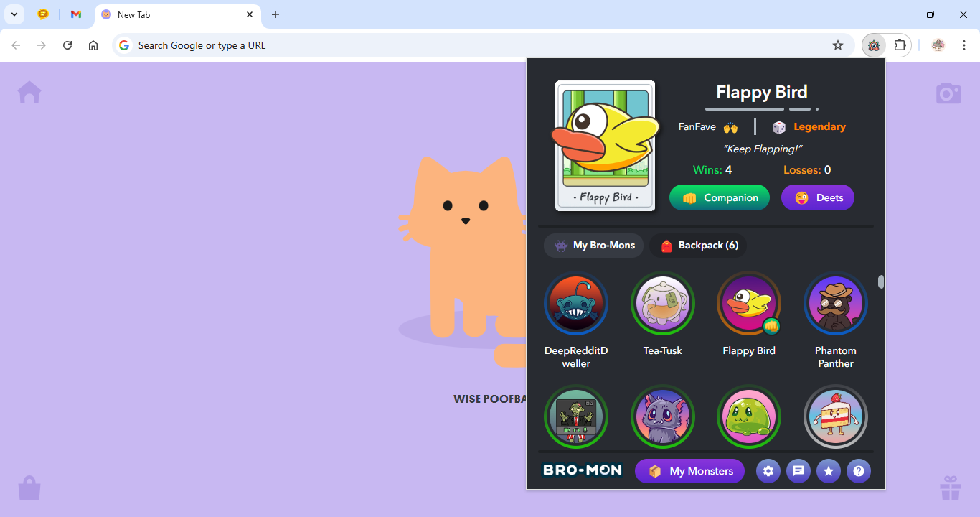Screen dimensions: 980x517
Task: Select the purple bat-cat monster avatar
Action: click(x=663, y=417)
